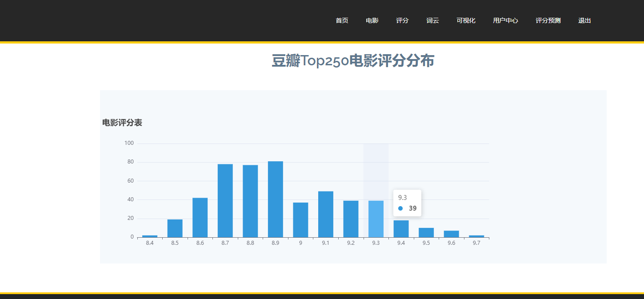The height and width of the screenshot is (299, 644).
Task: Click 退出 to log out
Action: [x=584, y=20]
